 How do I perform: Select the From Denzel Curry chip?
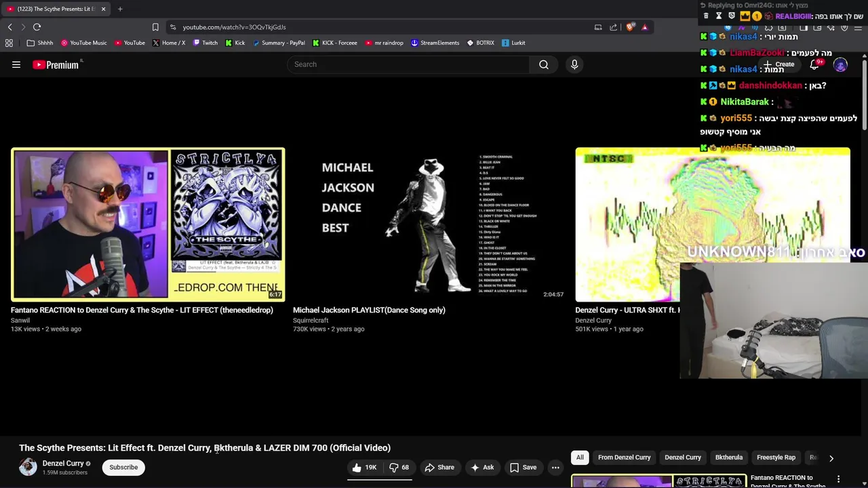(x=625, y=457)
